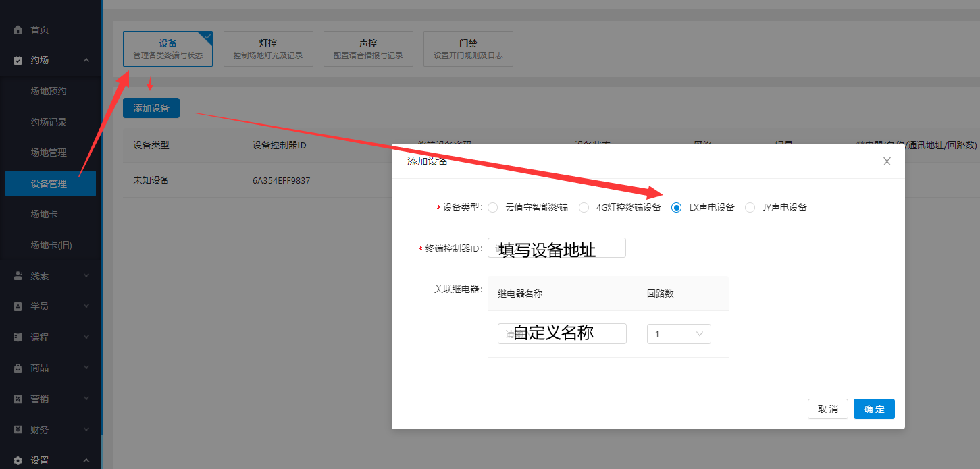Click the 终端控制器ID input field
This screenshot has width=980, height=469.
[x=557, y=248]
